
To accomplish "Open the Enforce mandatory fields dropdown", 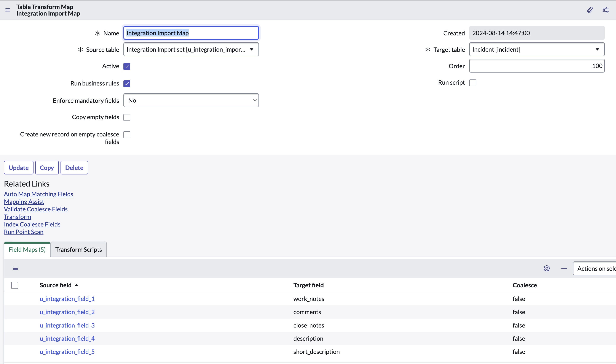I will tap(191, 100).
